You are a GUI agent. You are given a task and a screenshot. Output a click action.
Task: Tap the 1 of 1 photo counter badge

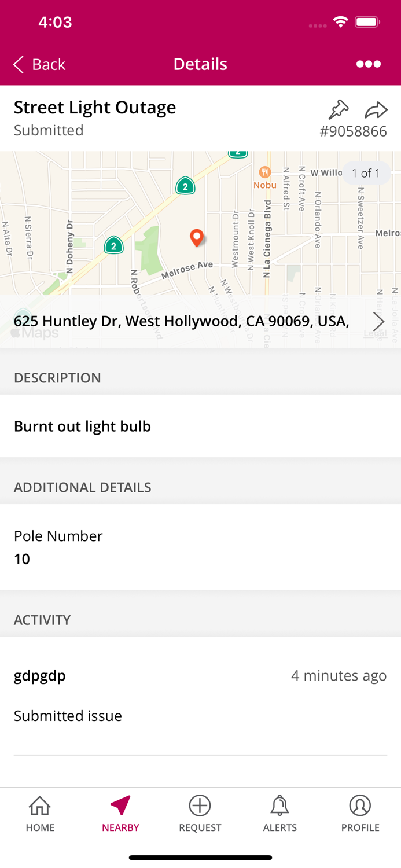[x=366, y=173]
